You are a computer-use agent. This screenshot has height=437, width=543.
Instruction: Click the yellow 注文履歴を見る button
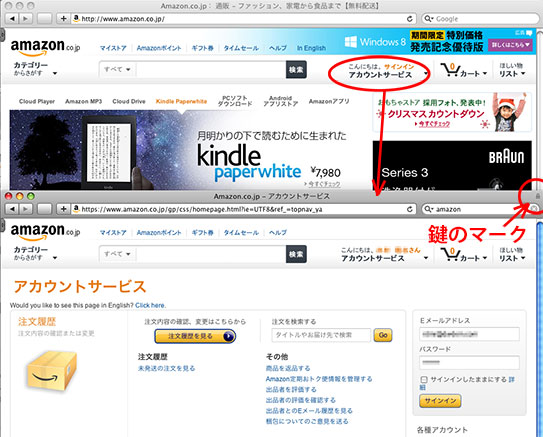pos(195,336)
